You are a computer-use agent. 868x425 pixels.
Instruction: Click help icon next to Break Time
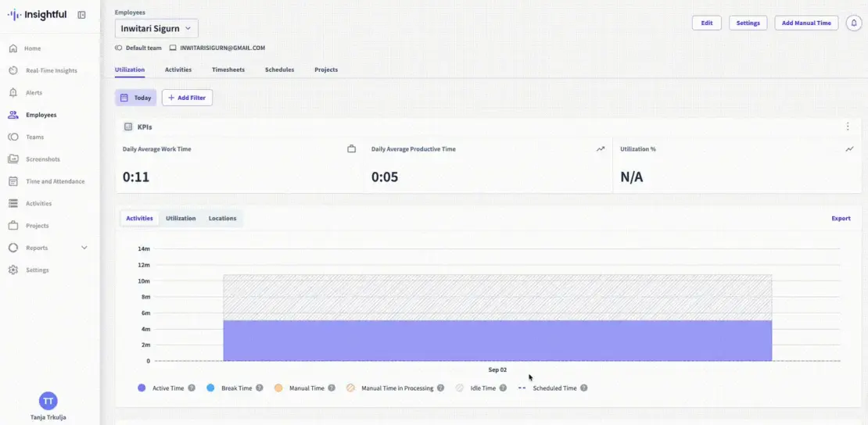(x=259, y=388)
